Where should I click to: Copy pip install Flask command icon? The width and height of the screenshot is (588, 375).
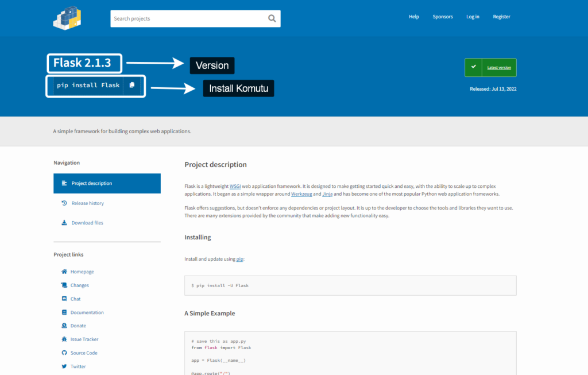point(132,85)
